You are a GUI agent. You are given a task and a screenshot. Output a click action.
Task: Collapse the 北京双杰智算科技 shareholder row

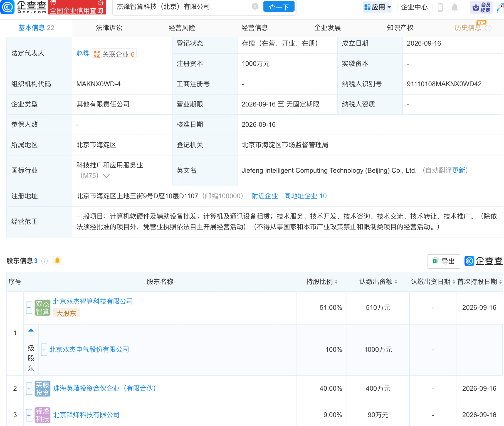tap(29, 308)
